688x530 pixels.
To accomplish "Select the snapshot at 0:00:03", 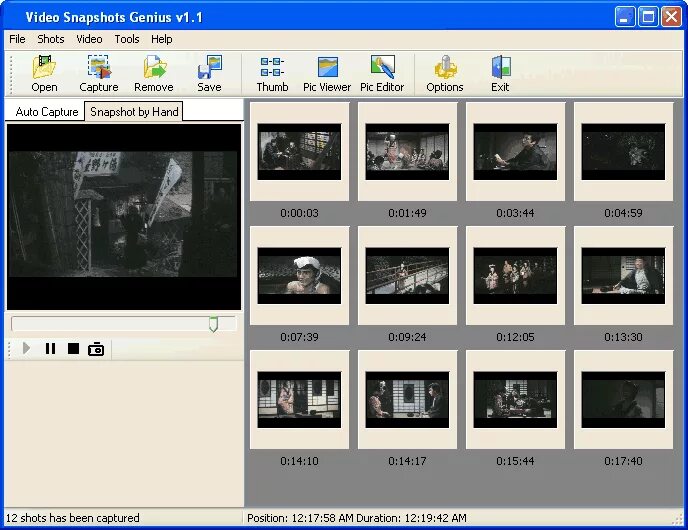I will coord(299,152).
